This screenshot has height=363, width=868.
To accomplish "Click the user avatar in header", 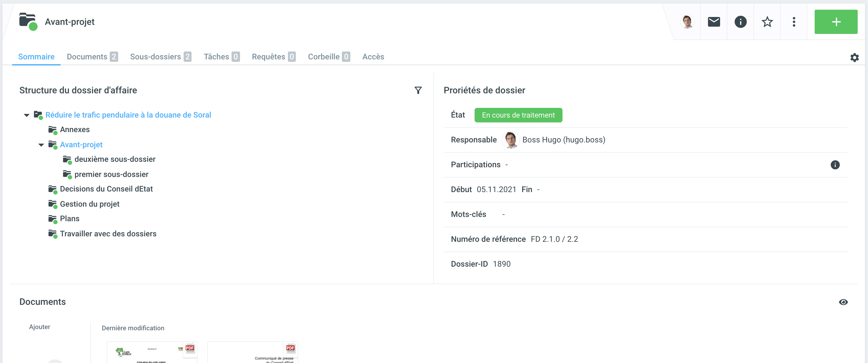I will [x=687, y=22].
